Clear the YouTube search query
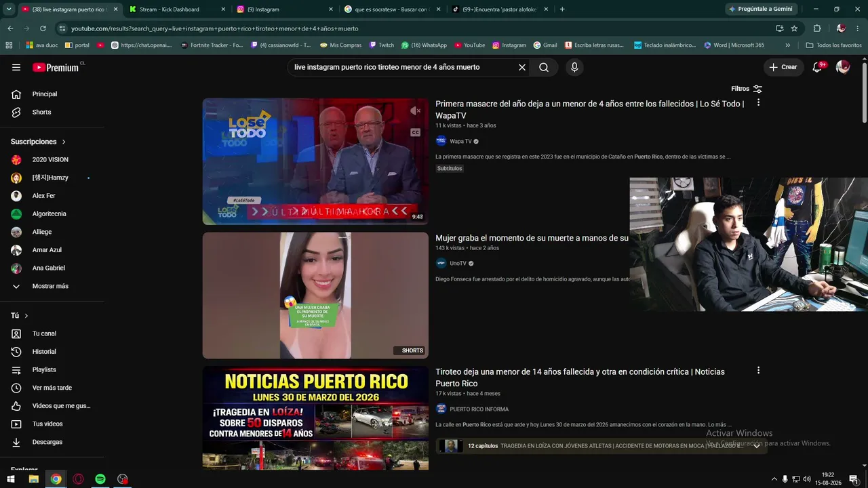868x488 pixels. [522, 67]
